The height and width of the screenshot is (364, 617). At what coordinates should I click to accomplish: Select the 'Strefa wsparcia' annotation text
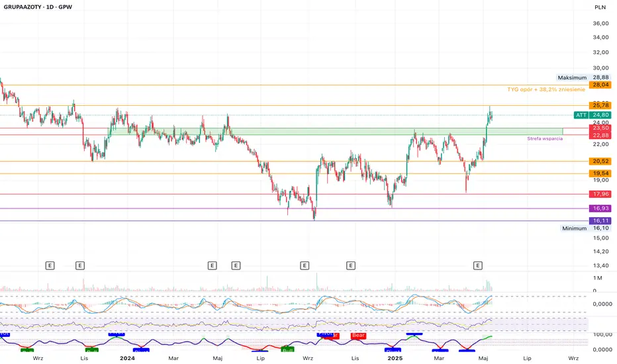[x=545, y=138]
